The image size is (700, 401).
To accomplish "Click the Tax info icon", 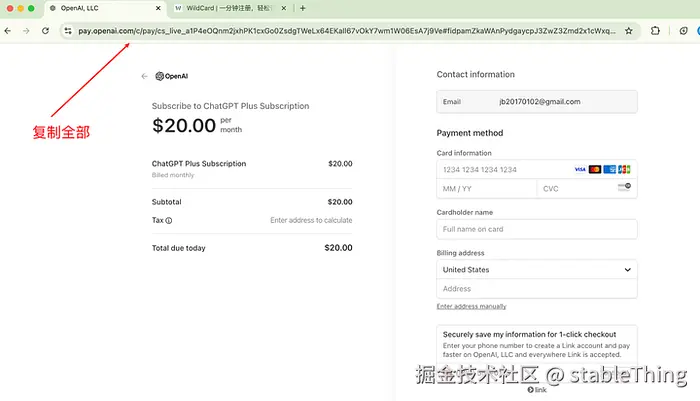I will tap(169, 221).
